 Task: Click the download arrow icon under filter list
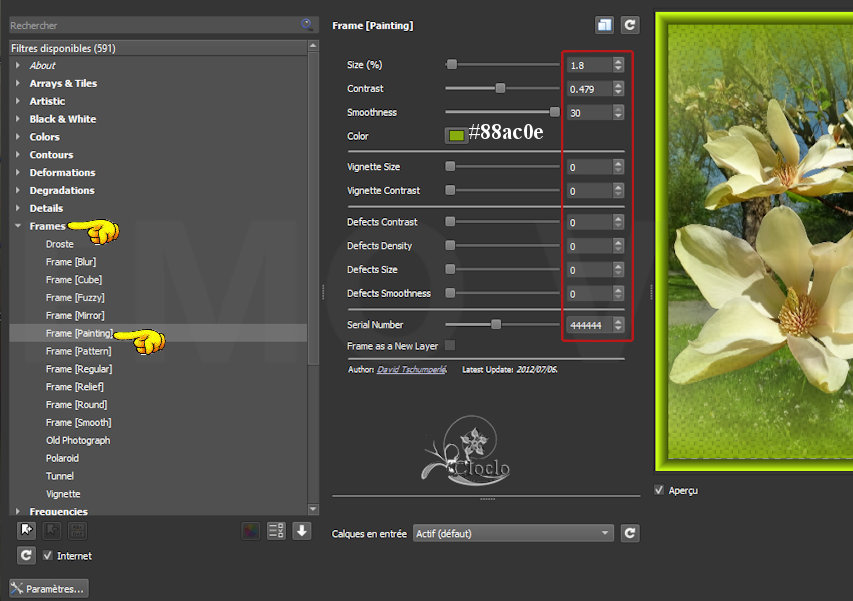(301, 531)
